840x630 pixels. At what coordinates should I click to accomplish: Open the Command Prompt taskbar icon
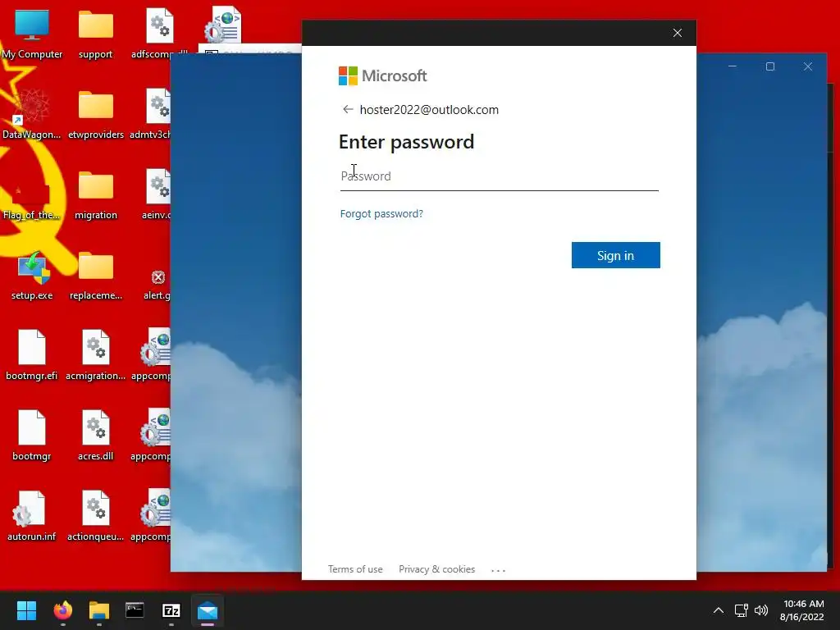[135, 610]
